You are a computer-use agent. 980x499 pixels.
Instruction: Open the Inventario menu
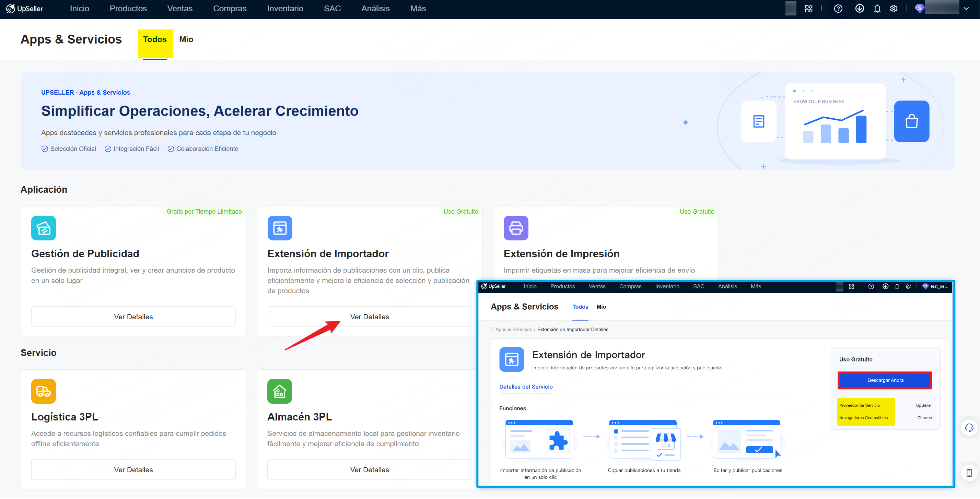[x=285, y=9]
